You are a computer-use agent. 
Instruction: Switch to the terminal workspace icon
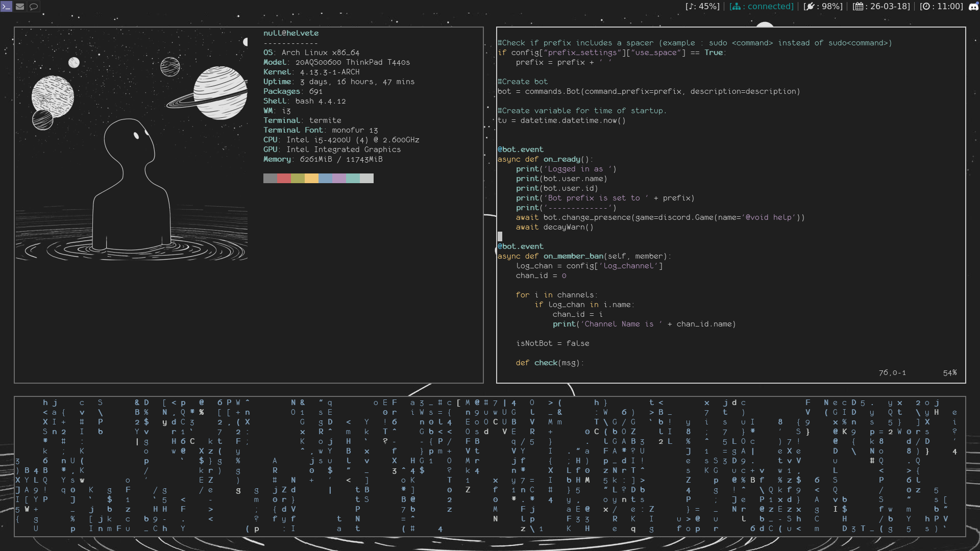(x=6, y=7)
